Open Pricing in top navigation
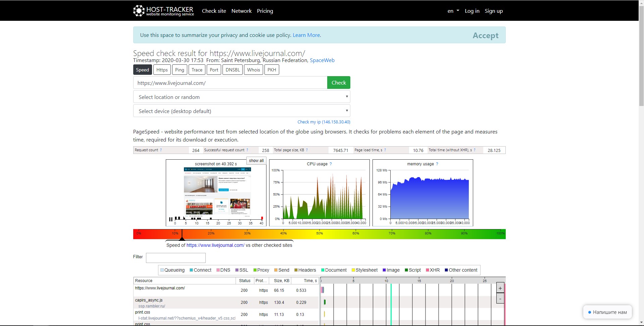 click(x=265, y=11)
